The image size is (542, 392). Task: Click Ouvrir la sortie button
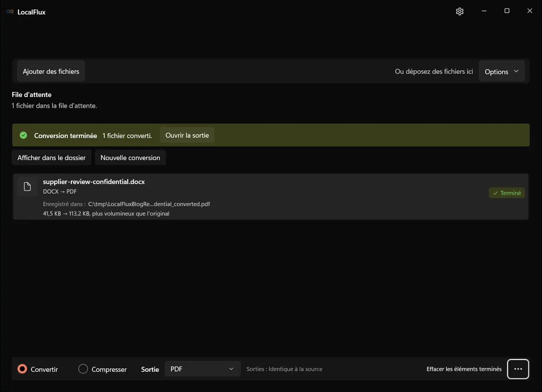187,135
